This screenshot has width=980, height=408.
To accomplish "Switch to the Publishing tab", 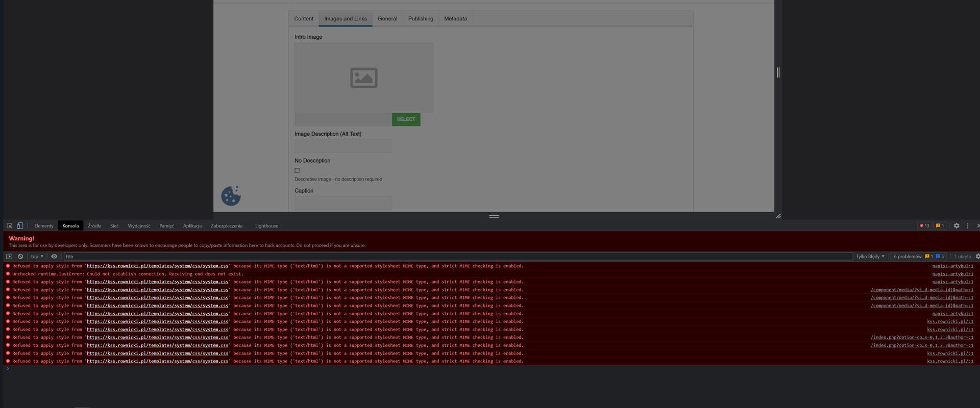I will [x=421, y=19].
